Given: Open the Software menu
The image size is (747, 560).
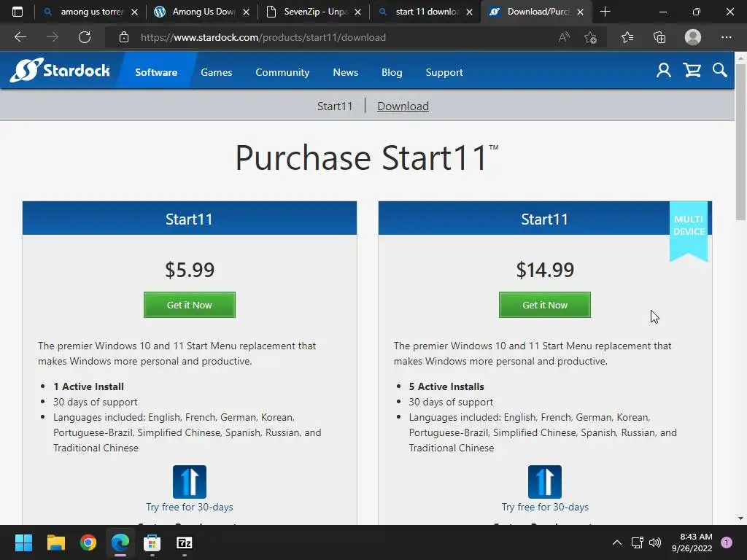Looking at the screenshot, I should tap(156, 72).
